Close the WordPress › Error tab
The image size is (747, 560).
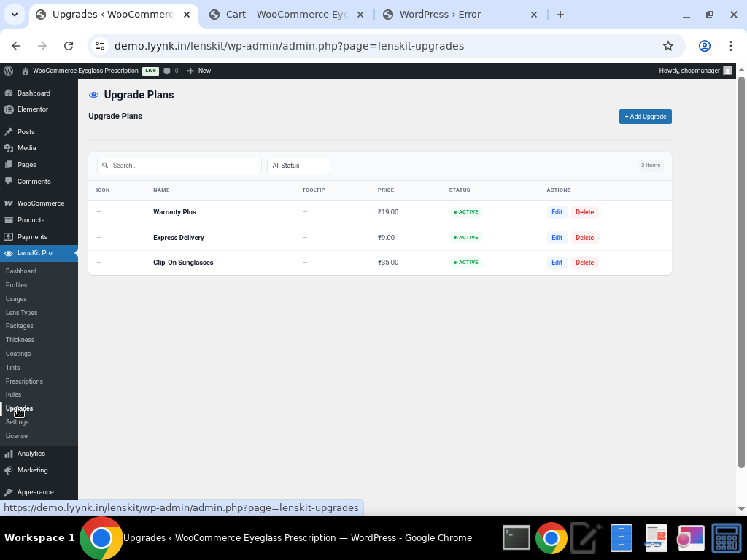point(533,15)
